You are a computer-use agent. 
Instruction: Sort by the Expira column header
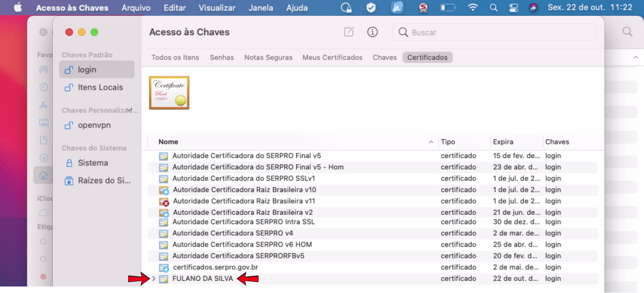pyautogui.click(x=503, y=142)
